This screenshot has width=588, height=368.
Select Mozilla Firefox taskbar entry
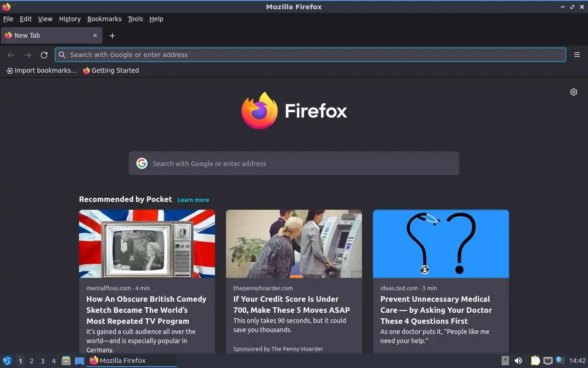tap(132, 361)
